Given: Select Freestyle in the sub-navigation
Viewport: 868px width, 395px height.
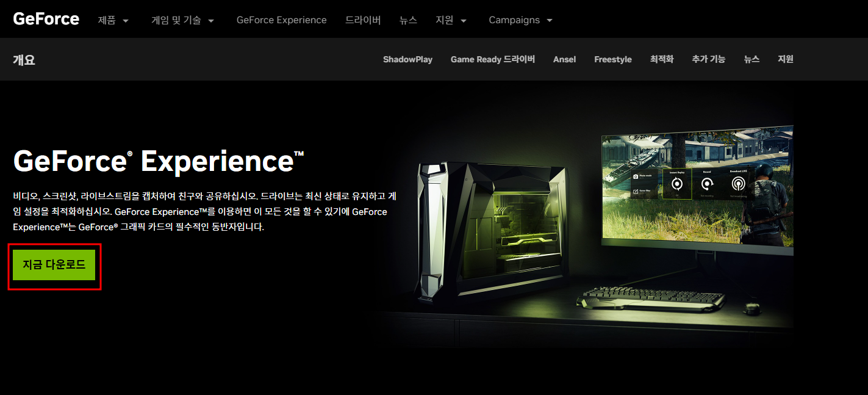Looking at the screenshot, I should (x=612, y=59).
